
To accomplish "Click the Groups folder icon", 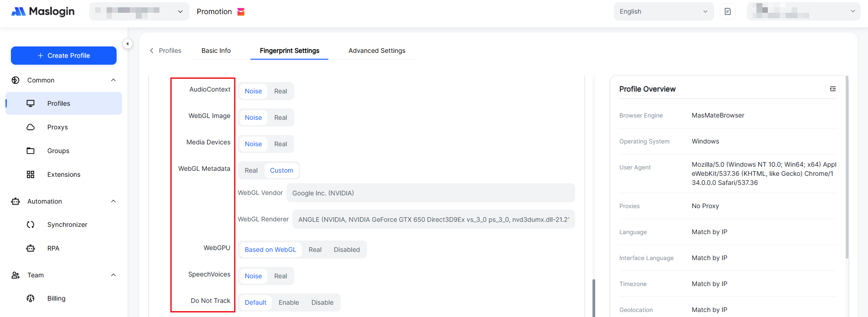I will (x=31, y=151).
